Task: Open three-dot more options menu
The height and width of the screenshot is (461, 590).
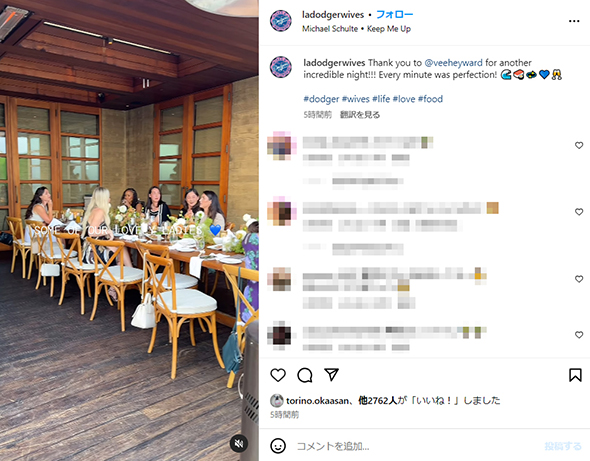Action: 574,21
